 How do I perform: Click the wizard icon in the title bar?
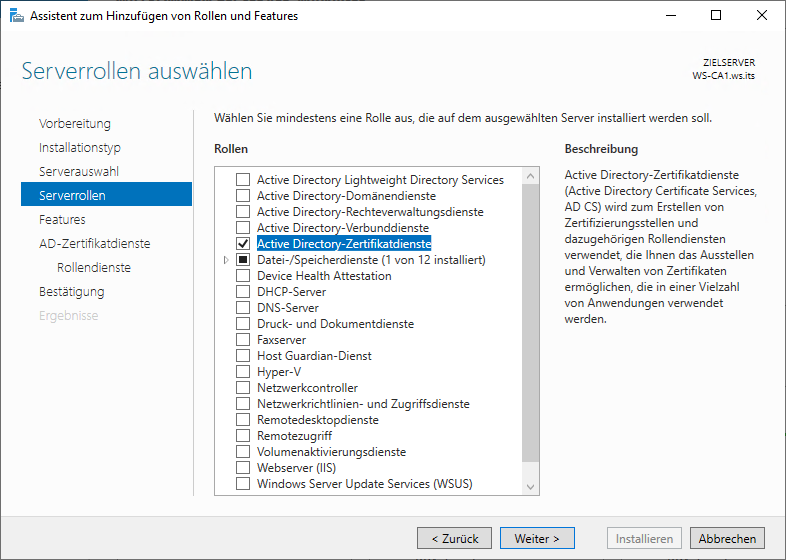click(x=17, y=16)
